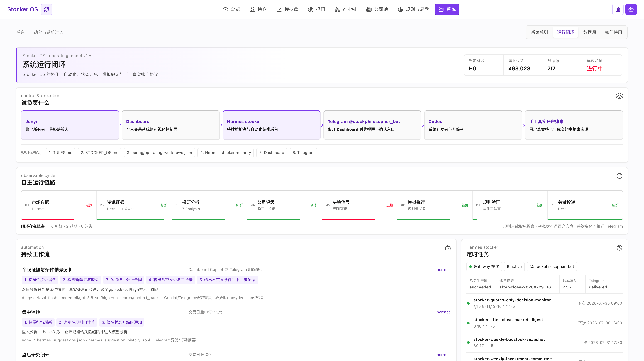The width and height of the screenshot is (644, 361).
Task: Select the 08 关键投递 chain step
Action: (x=585, y=205)
